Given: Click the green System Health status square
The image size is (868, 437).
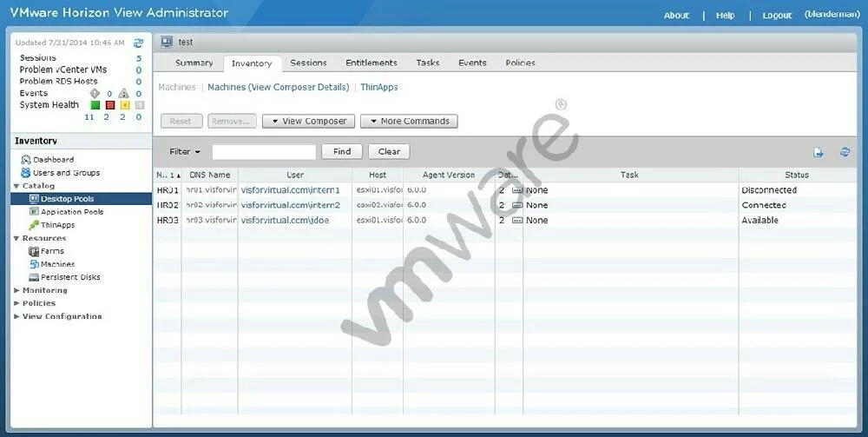Looking at the screenshot, I should tap(95, 104).
